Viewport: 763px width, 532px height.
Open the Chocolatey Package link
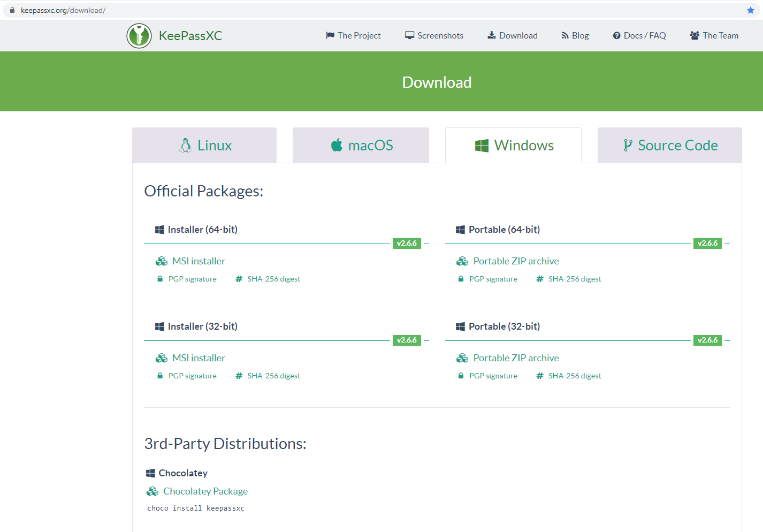[x=205, y=491]
